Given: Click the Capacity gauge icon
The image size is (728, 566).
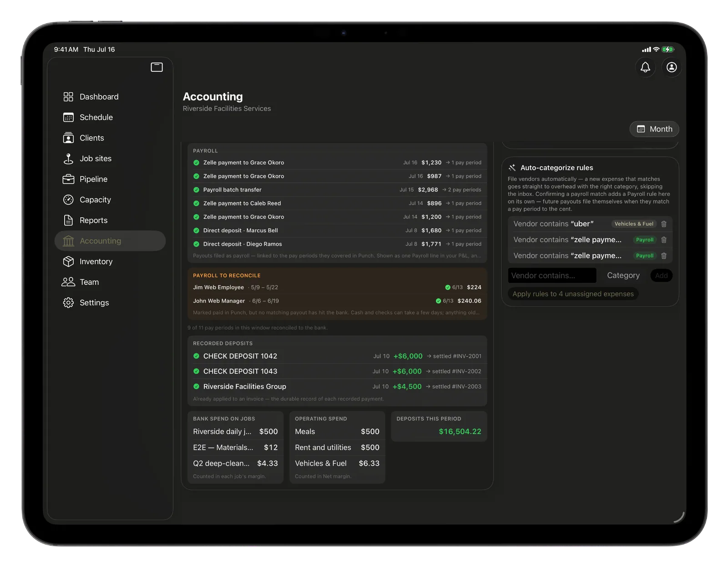Looking at the screenshot, I should pyautogui.click(x=68, y=200).
